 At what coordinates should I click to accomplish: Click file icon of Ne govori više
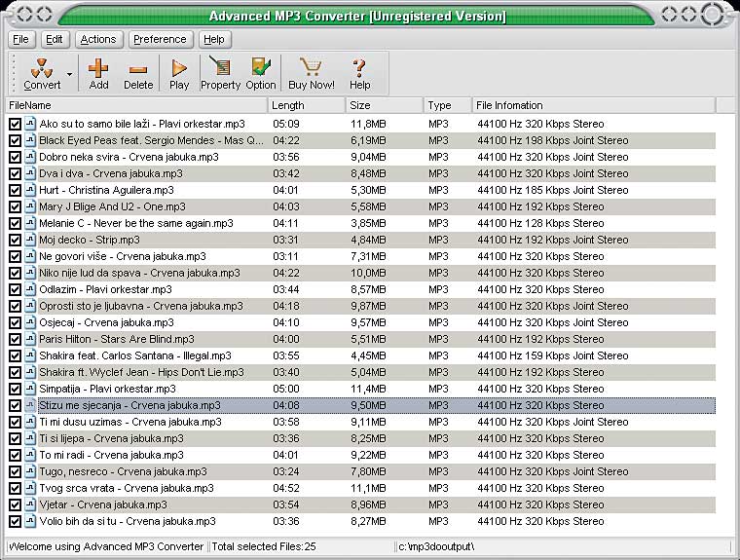pos(30,256)
